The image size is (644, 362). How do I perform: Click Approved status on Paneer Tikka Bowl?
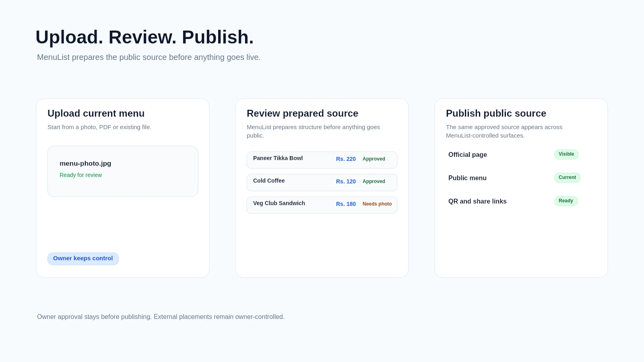click(x=374, y=159)
